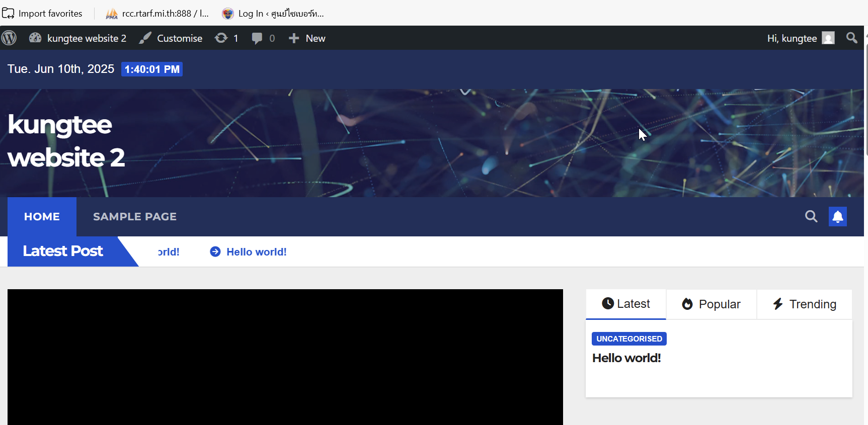The height and width of the screenshot is (425, 868).
Task: Open the navigation search magnifier icon
Action: pyautogui.click(x=811, y=217)
